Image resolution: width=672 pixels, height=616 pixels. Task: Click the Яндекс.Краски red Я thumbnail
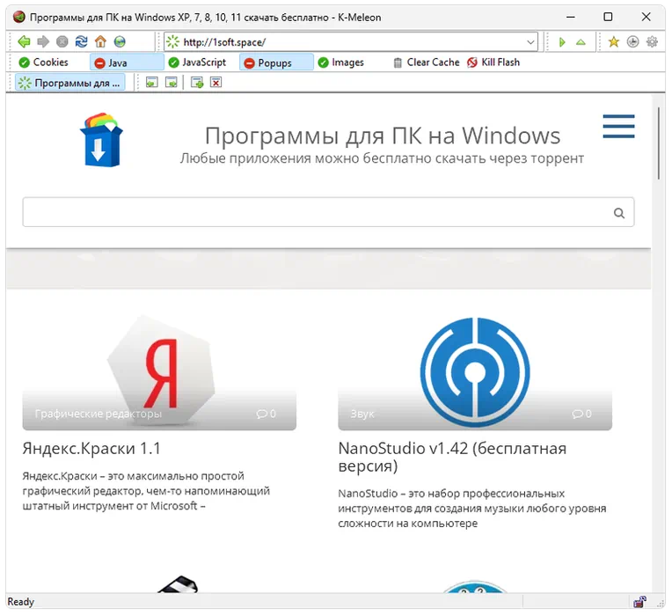(161, 372)
